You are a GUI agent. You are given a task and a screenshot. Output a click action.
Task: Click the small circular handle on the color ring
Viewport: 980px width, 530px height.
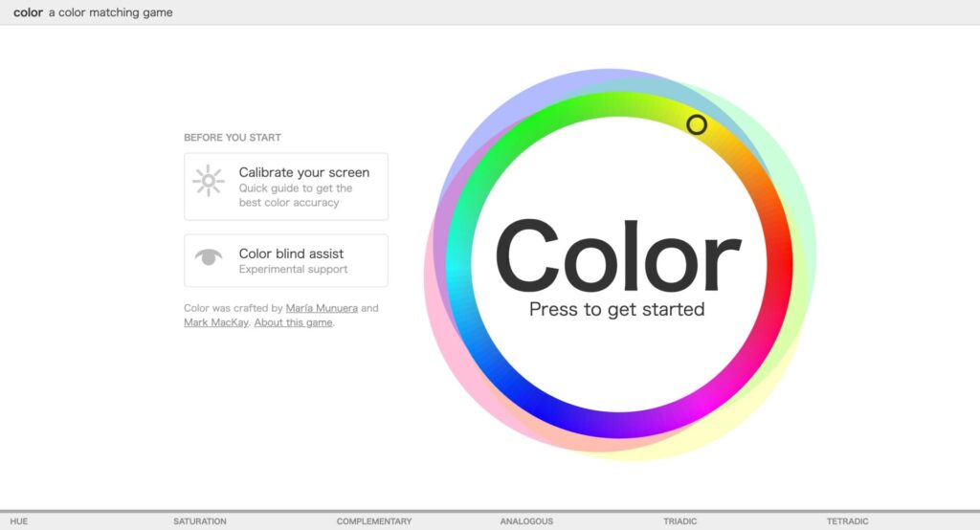[697, 124]
